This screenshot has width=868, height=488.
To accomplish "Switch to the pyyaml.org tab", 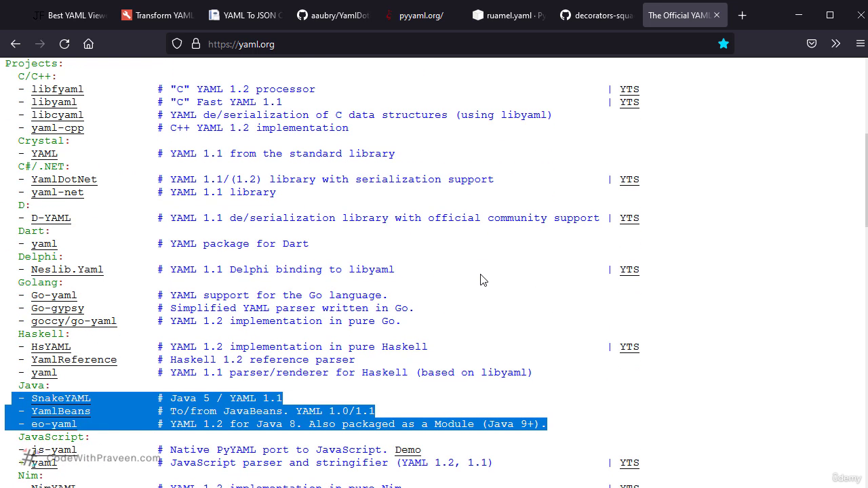I will pyautogui.click(x=420, y=15).
